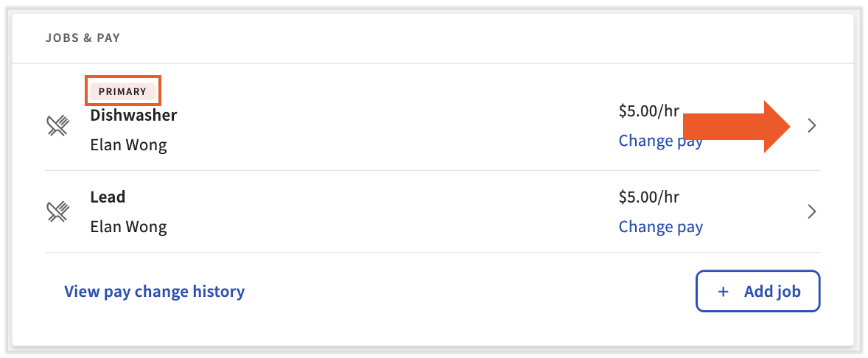Viewport: 868px width, 358px height.
Task: Click the JOBS & PAY section header
Action: pyautogui.click(x=83, y=38)
